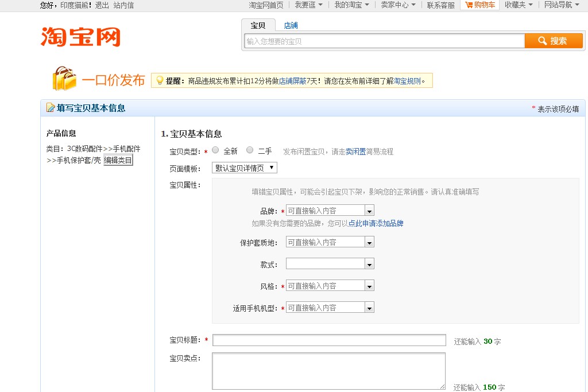Viewport: 588px width, 392px height.
Task: Click the 退出 logout link
Action: 102,5
